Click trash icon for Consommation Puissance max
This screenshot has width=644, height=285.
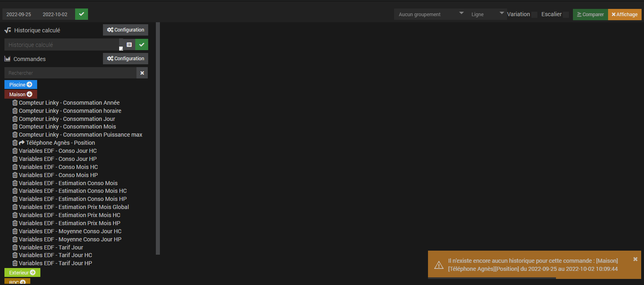click(15, 135)
